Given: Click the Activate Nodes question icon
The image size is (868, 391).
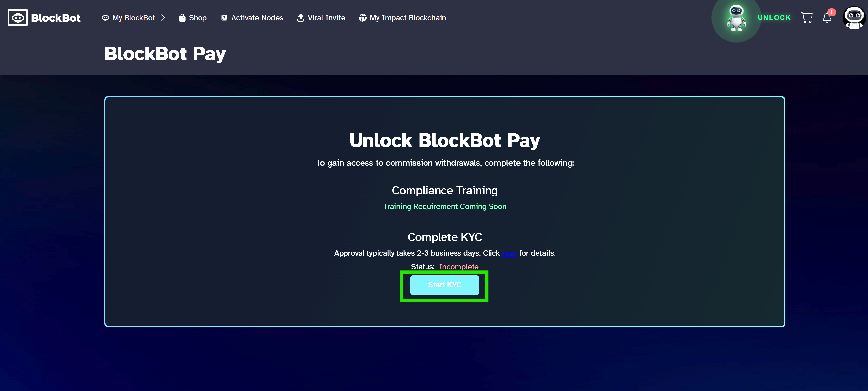Looking at the screenshot, I should [224, 18].
